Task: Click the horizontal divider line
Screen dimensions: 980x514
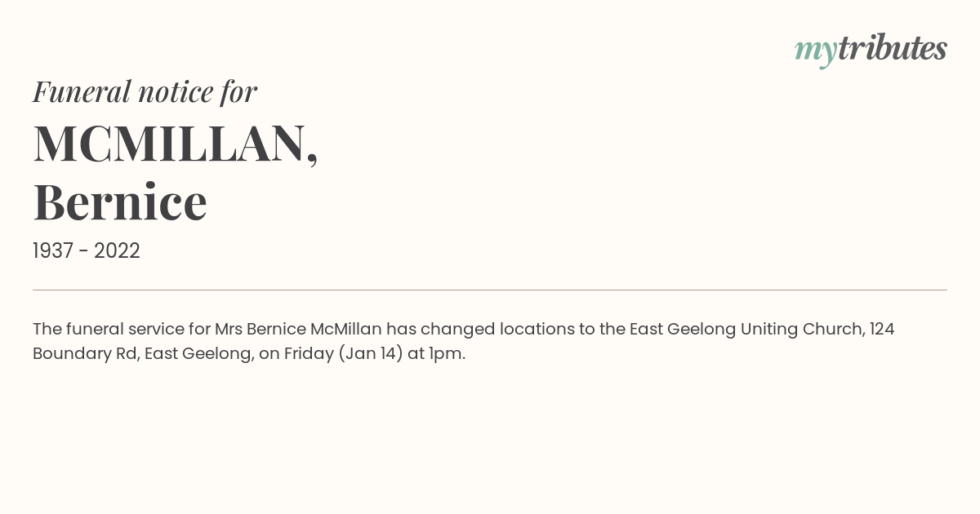Action: (x=490, y=290)
